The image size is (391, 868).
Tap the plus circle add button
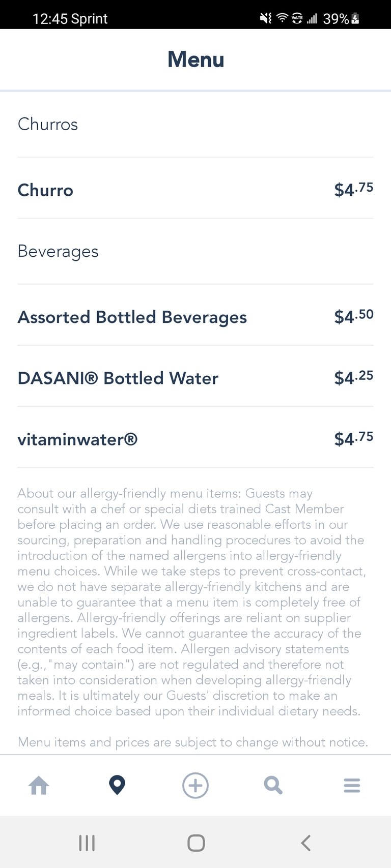195,786
